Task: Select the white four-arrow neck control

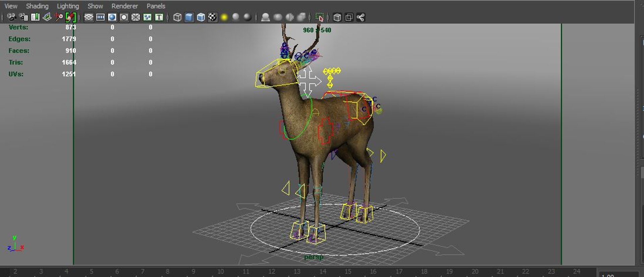Action: point(309,81)
